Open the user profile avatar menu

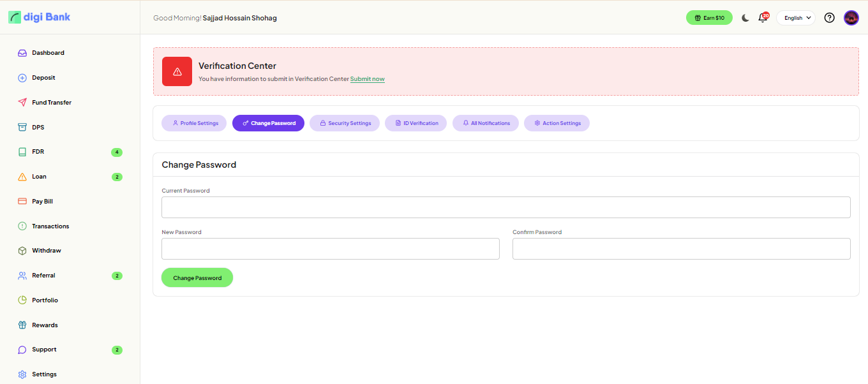(851, 18)
